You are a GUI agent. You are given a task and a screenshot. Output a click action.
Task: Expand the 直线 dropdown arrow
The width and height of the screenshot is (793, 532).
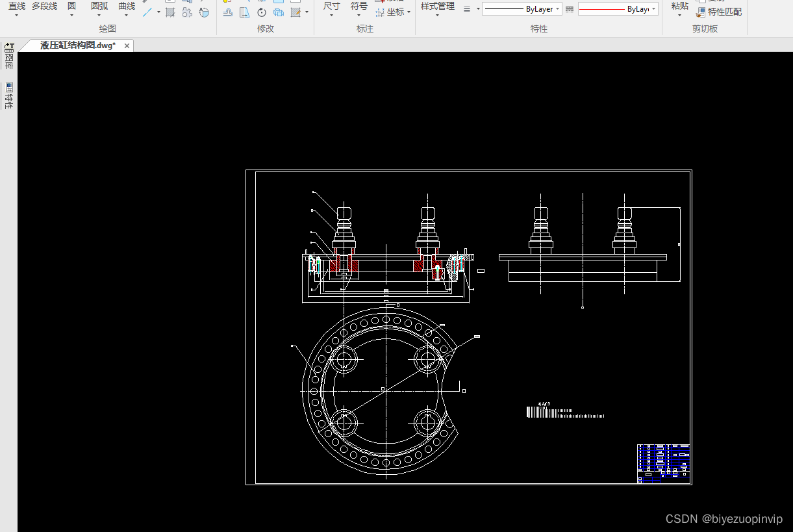(x=16, y=16)
